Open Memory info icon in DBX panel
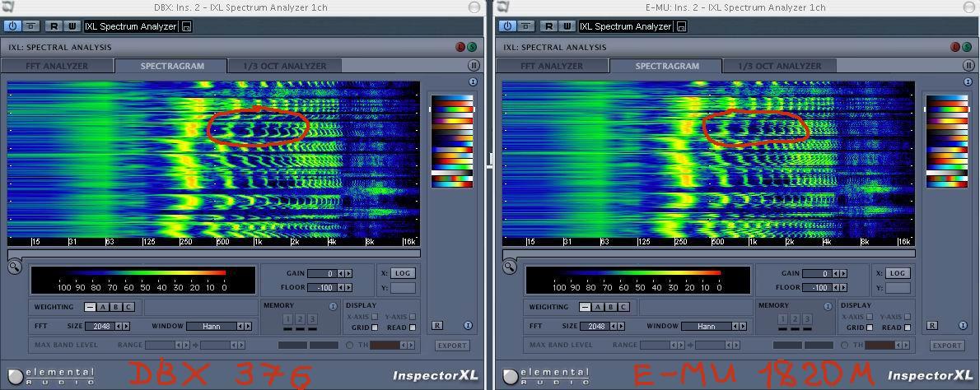The width and height of the screenshot is (980, 390). pyautogui.click(x=333, y=306)
